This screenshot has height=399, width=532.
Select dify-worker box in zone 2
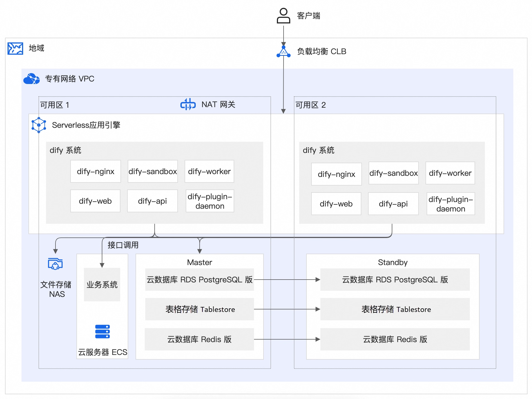[450, 173]
